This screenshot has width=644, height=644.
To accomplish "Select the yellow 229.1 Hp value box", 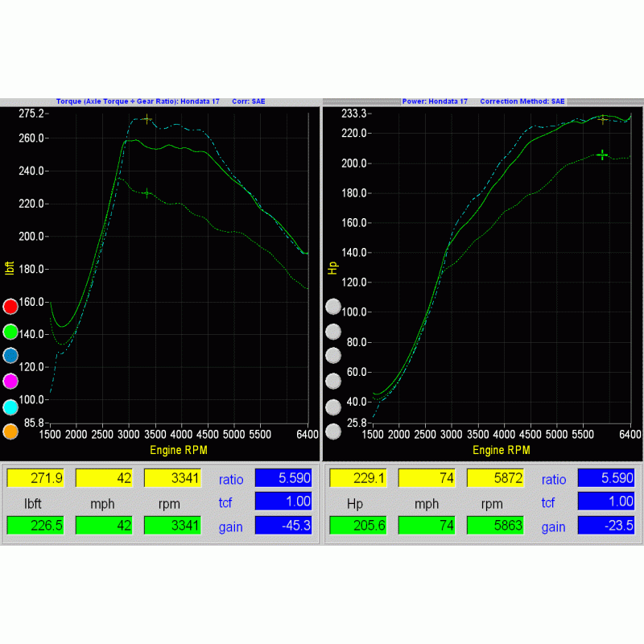I will click(357, 478).
